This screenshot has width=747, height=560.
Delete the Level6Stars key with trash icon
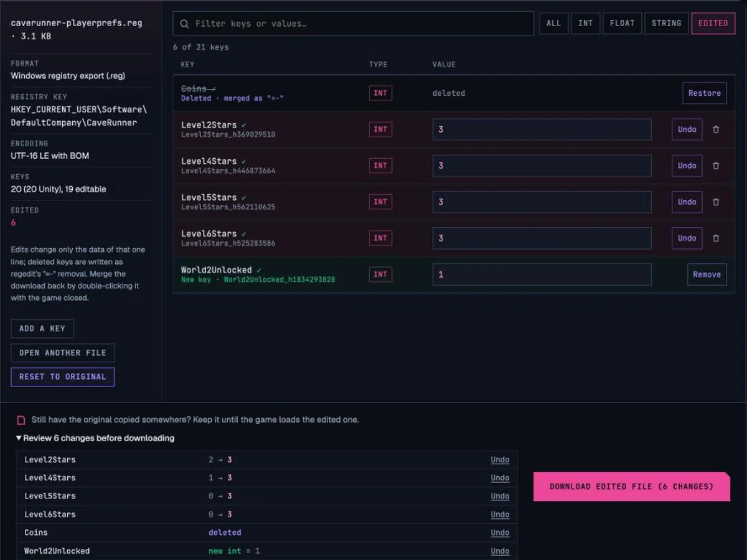pyautogui.click(x=716, y=238)
